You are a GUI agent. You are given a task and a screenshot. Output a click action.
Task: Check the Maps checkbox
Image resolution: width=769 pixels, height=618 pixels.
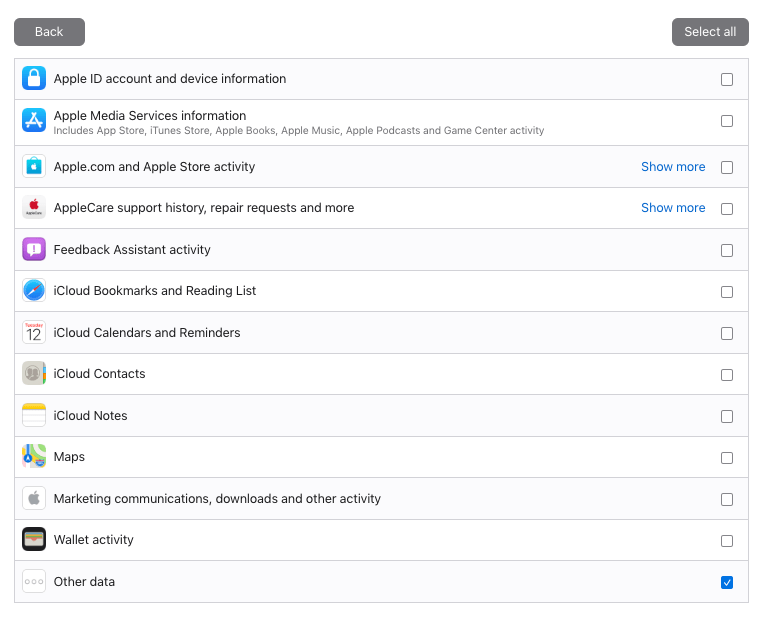click(x=727, y=458)
